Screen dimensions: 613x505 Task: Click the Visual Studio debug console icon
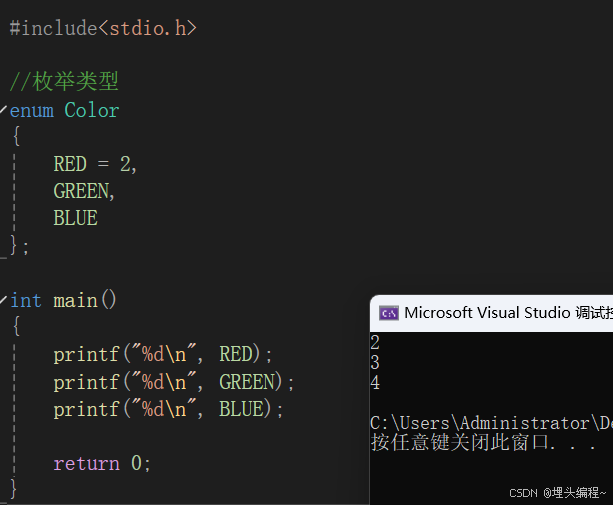pyautogui.click(x=389, y=313)
